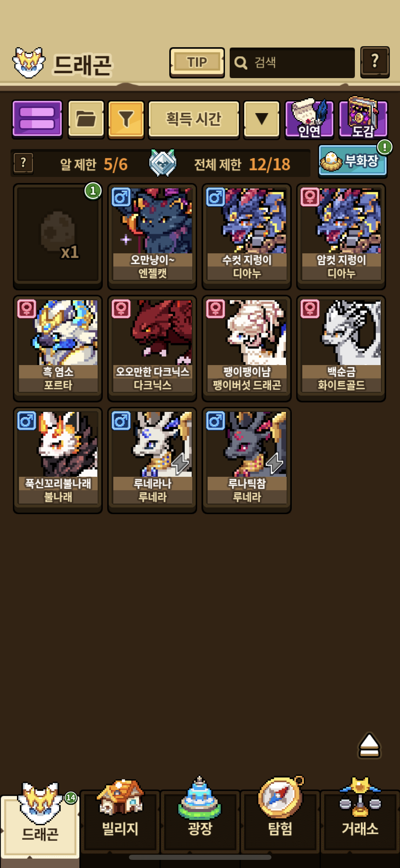Screen dimensions: 400x868
Task: Tap the question mark help icon at top
Action: [375, 62]
